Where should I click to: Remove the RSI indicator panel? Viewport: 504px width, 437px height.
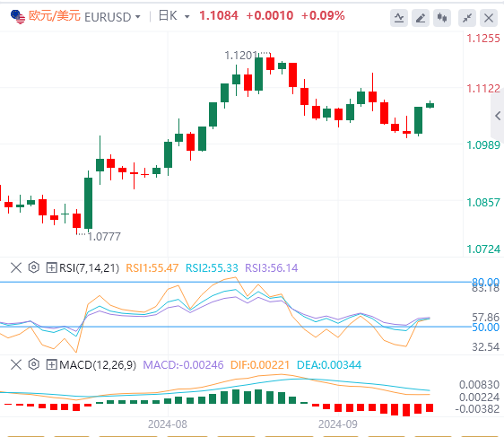click(16, 267)
